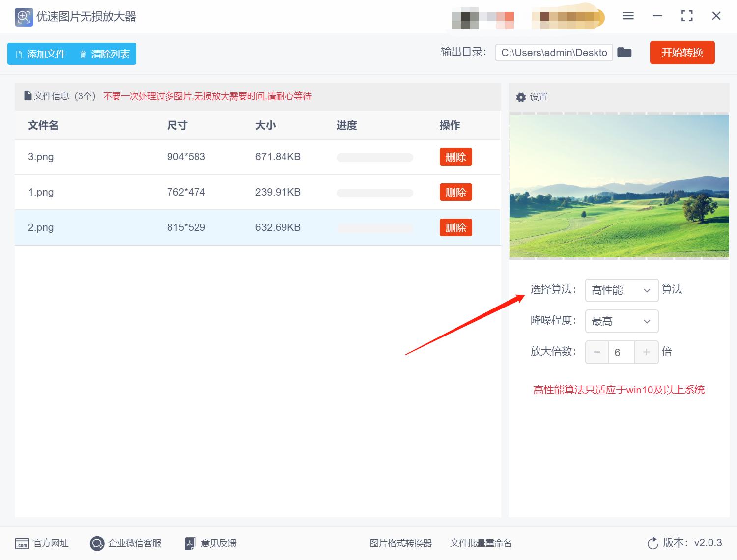Open the output directory folder icon
The image size is (737, 560).
[624, 52]
